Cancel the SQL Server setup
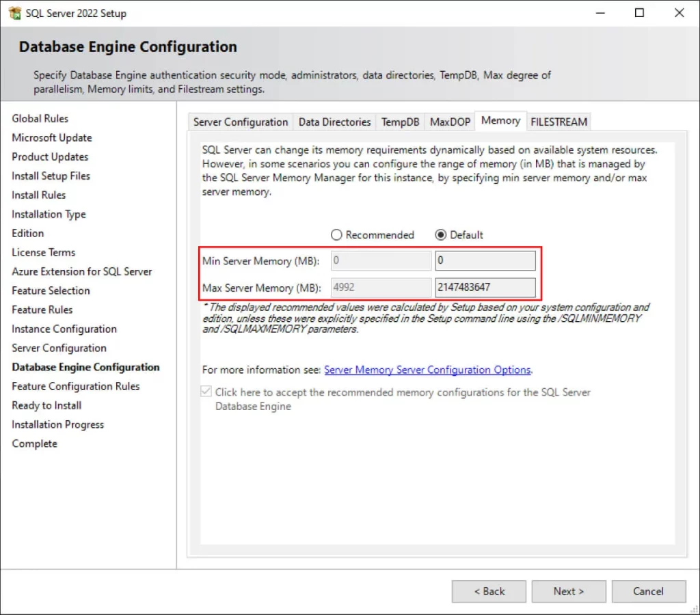700x615 pixels. click(648, 591)
